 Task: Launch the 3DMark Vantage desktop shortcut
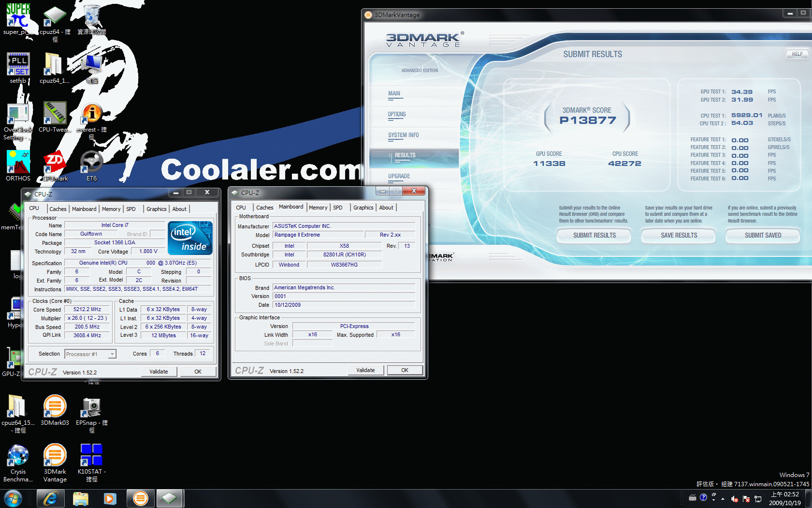point(55,463)
